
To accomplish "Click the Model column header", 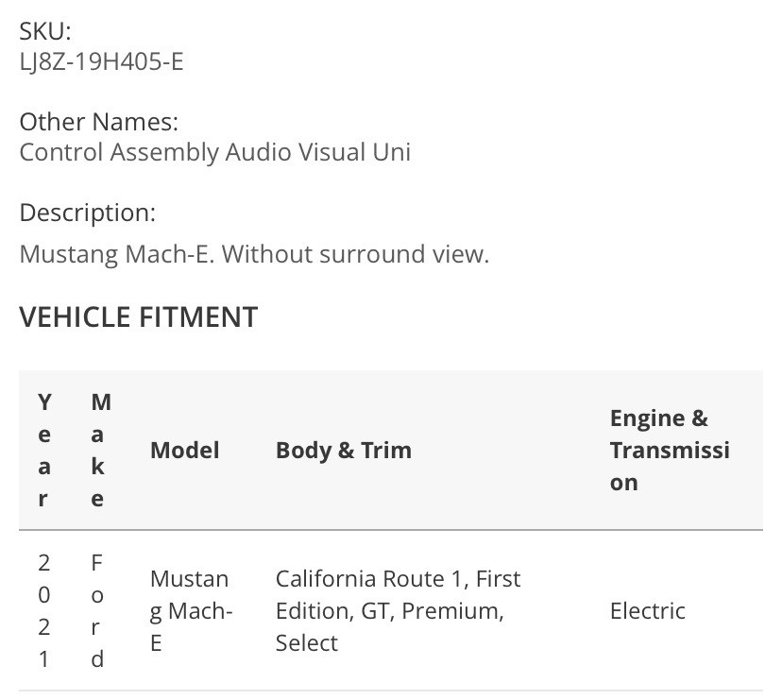I will click(x=184, y=451).
